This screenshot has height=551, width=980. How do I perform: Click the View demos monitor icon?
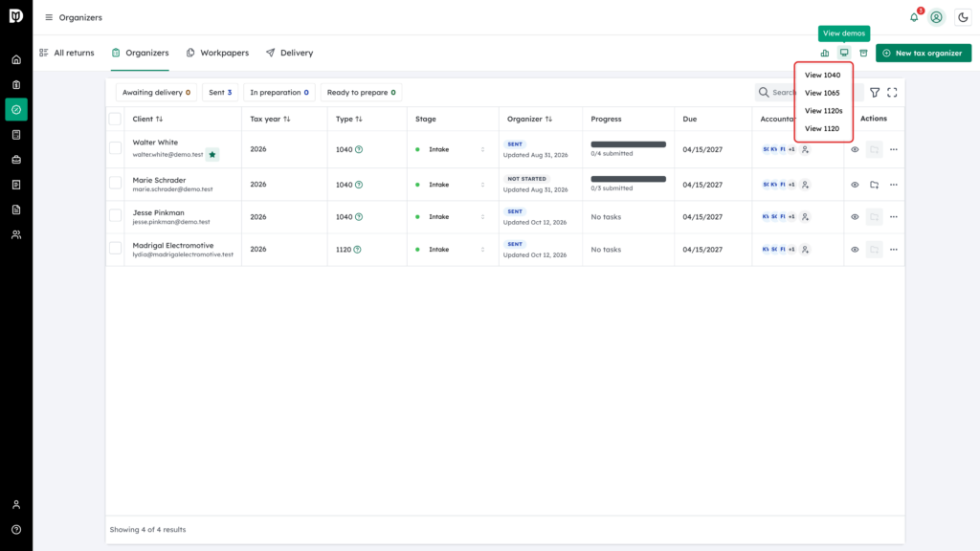pyautogui.click(x=844, y=54)
